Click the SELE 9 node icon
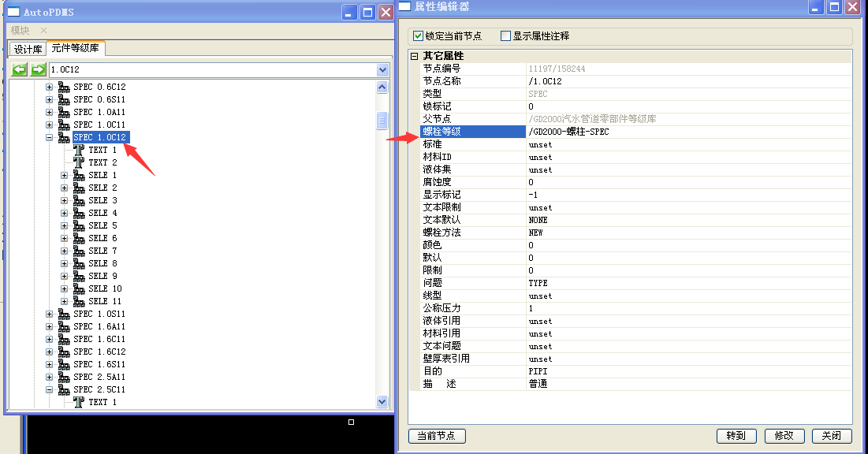Screen dimensions: 868x454 tap(79, 277)
